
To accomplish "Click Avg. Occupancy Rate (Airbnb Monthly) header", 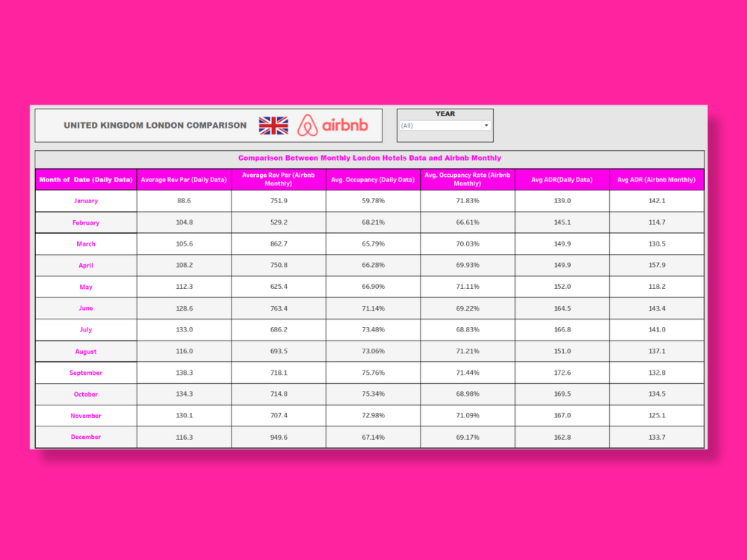I will 468,179.
